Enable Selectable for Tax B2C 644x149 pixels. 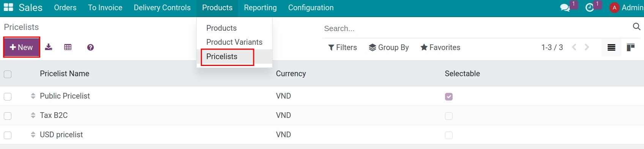click(449, 116)
